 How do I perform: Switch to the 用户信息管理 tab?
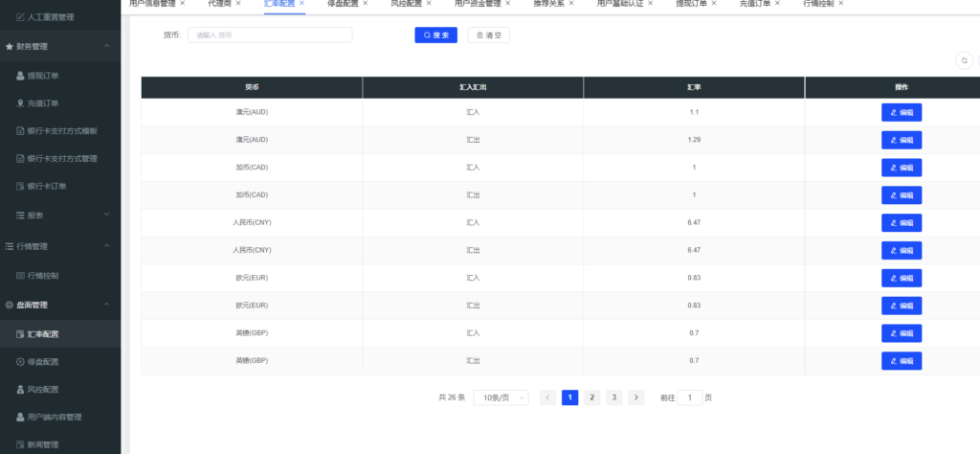click(152, 3)
